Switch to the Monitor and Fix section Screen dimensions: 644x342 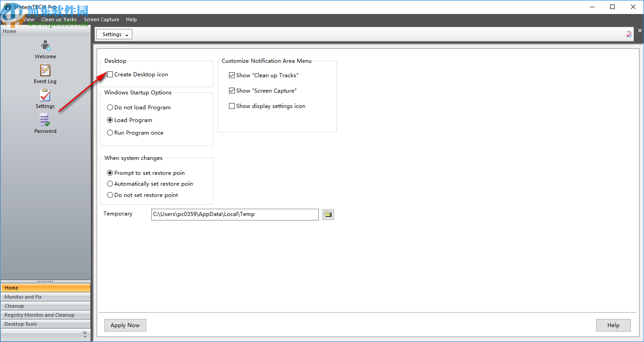pos(45,297)
